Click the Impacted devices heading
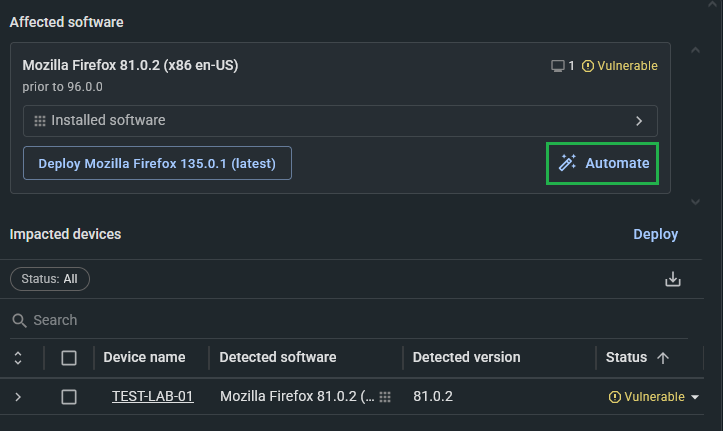The width and height of the screenshot is (723, 431). pos(65,234)
